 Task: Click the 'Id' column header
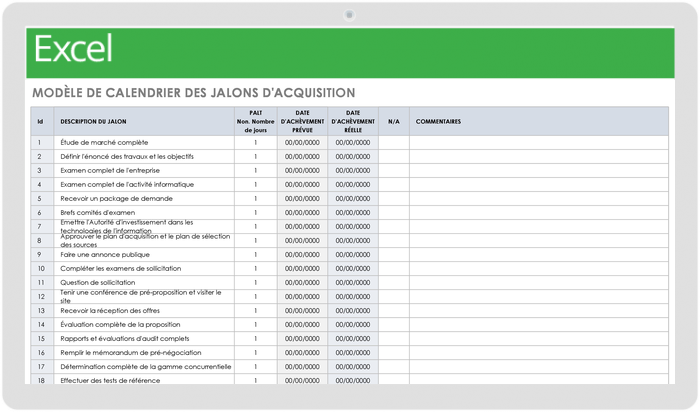pos(42,121)
